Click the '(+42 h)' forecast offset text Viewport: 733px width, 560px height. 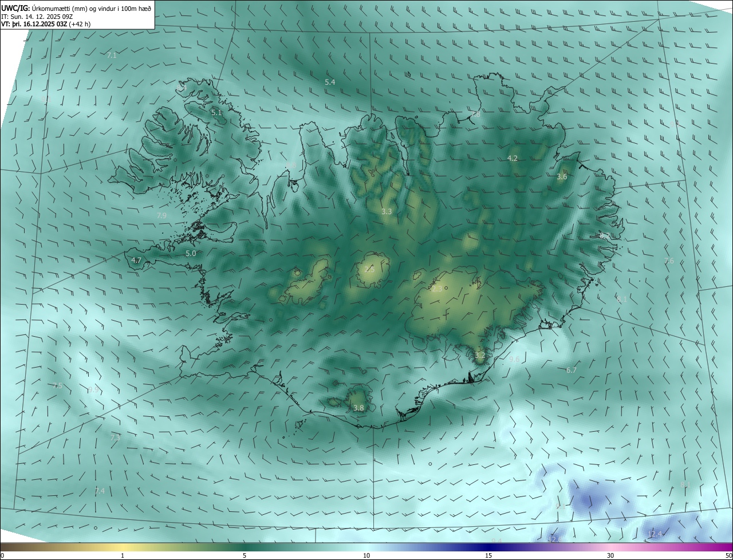(x=78, y=24)
